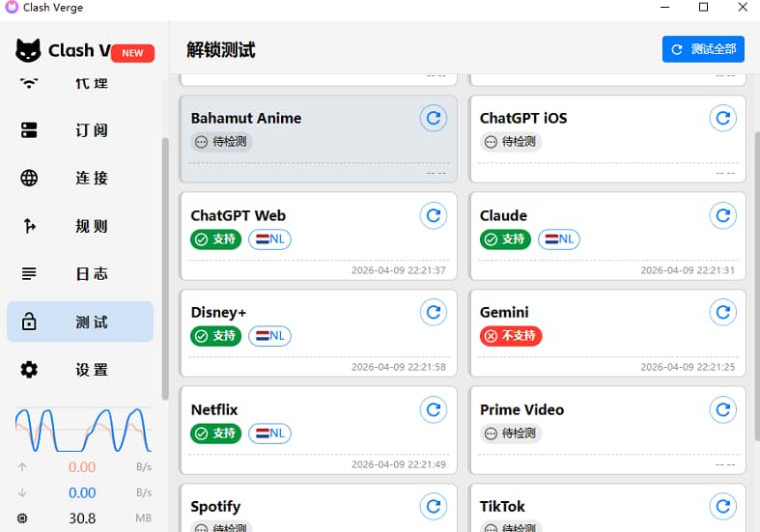Click the lock icon next to 测试
Viewport: 760px width, 532px height.
29,322
